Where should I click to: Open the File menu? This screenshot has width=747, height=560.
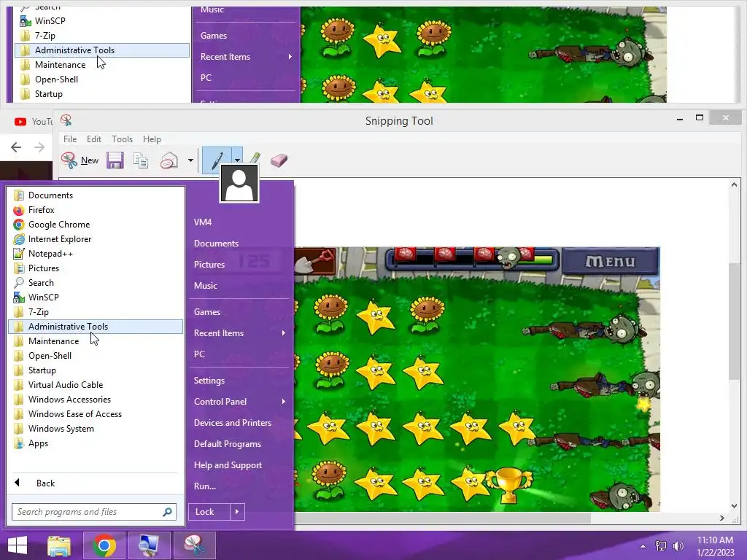click(70, 139)
